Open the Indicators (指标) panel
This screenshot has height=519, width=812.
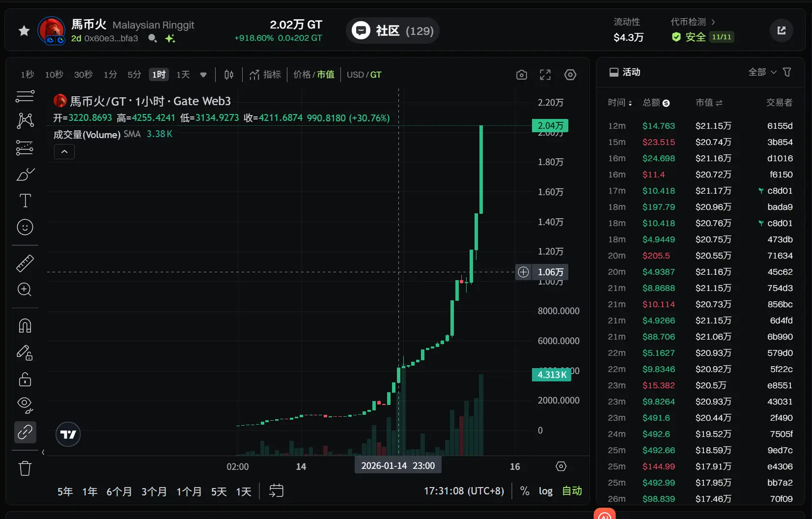(x=265, y=75)
